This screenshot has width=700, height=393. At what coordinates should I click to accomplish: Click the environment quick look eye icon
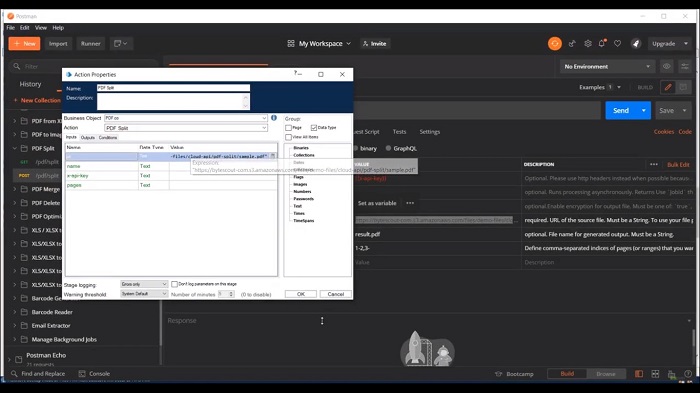point(667,66)
